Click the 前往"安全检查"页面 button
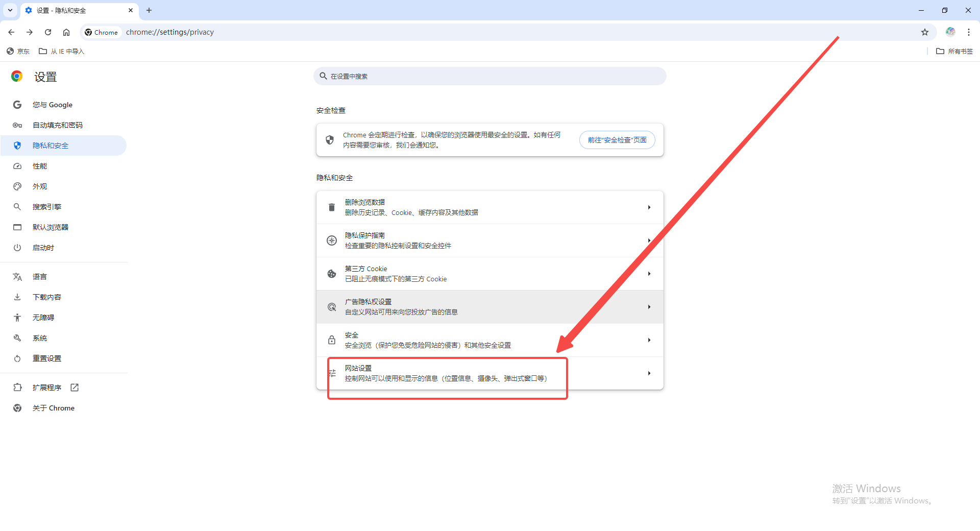 617,140
